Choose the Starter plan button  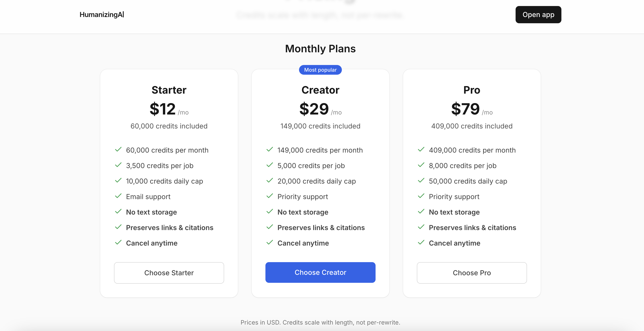tap(169, 273)
